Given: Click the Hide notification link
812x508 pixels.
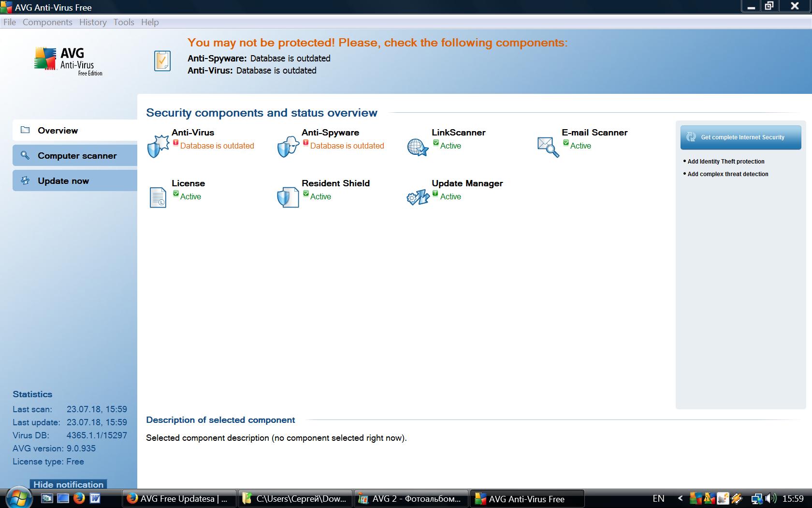Looking at the screenshot, I should [68, 484].
